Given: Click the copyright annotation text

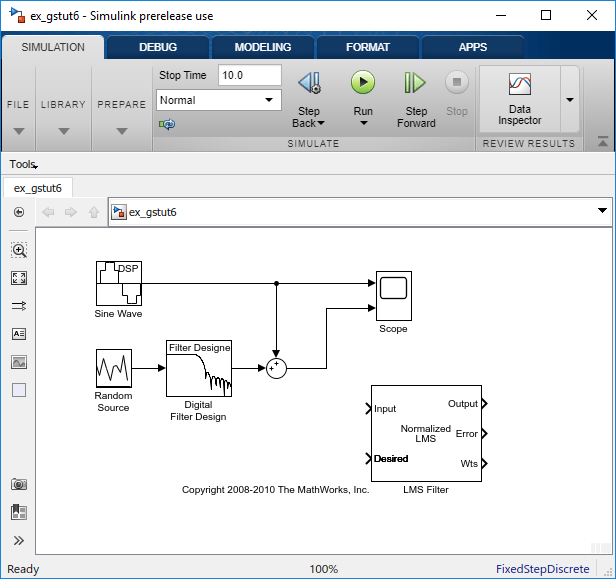Looking at the screenshot, I should point(275,490).
